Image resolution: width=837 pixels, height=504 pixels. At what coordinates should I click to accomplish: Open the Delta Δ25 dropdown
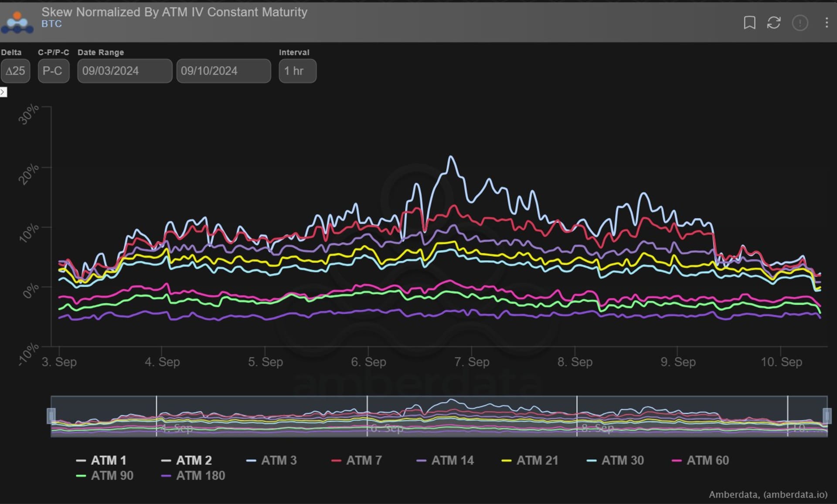point(15,71)
